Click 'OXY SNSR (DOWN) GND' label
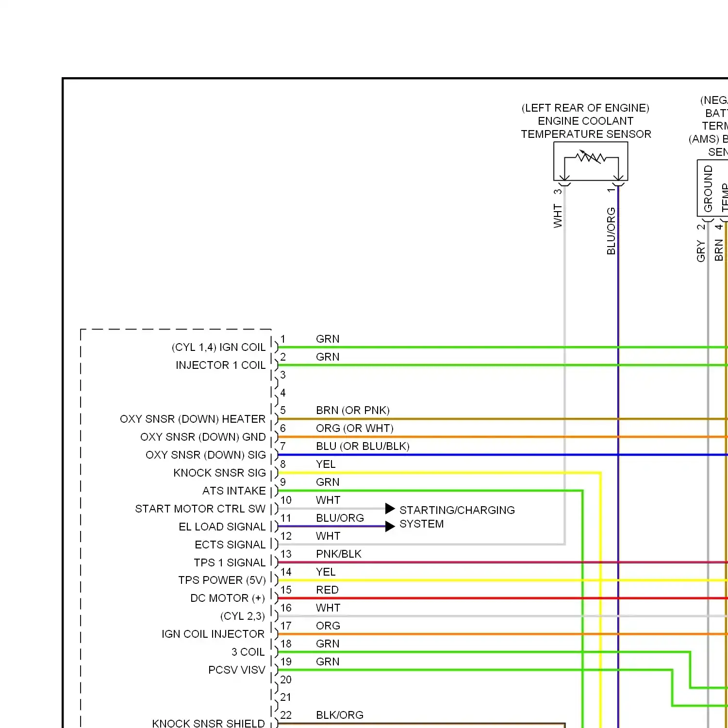728x728 pixels. pyautogui.click(x=203, y=437)
